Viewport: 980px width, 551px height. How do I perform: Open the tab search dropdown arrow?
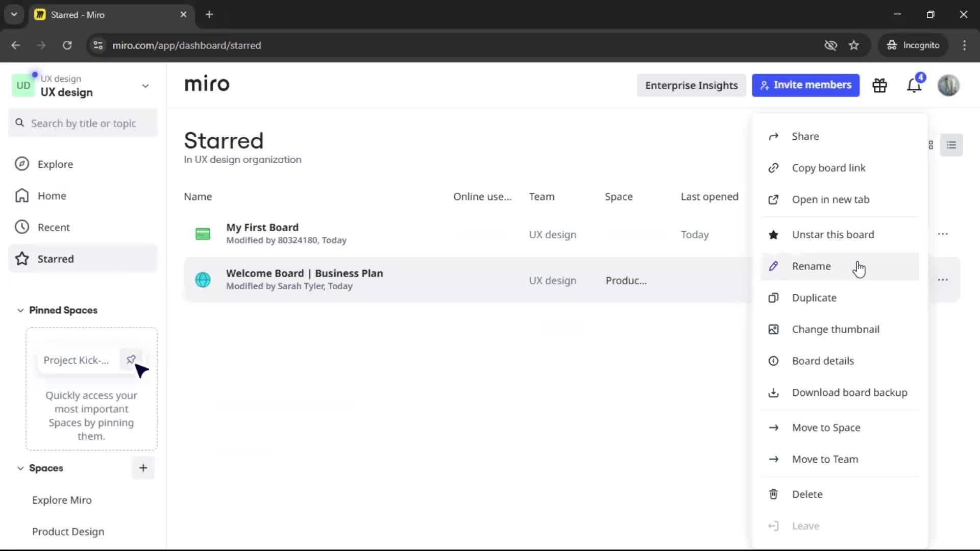(14, 15)
